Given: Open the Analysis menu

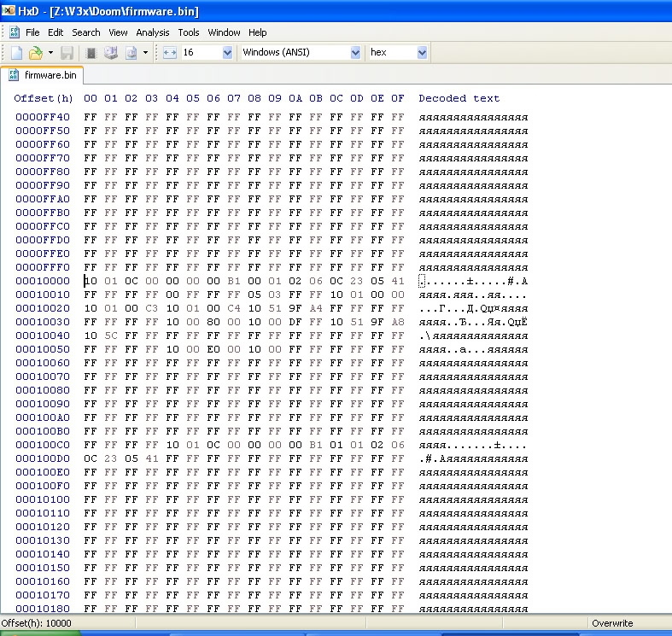Looking at the screenshot, I should click(x=153, y=32).
